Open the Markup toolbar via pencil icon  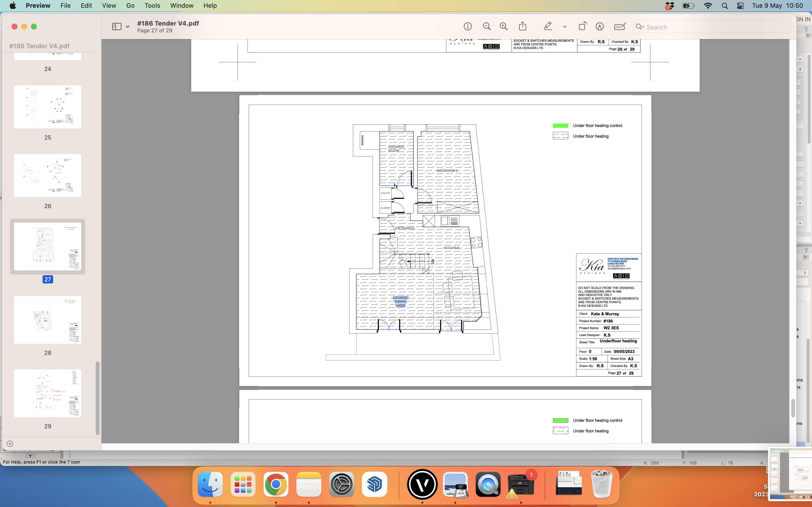point(600,26)
